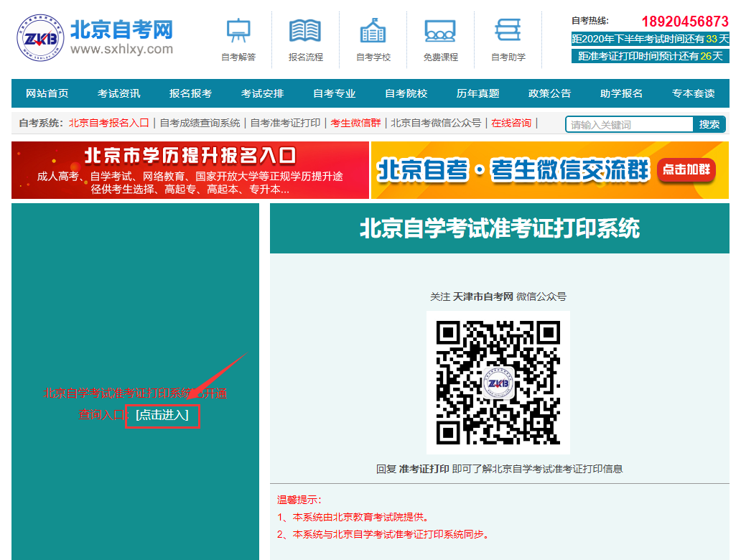This screenshot has height=560, width=741.
Task: Open the 在线咨询 link
Action: [511, 123]
